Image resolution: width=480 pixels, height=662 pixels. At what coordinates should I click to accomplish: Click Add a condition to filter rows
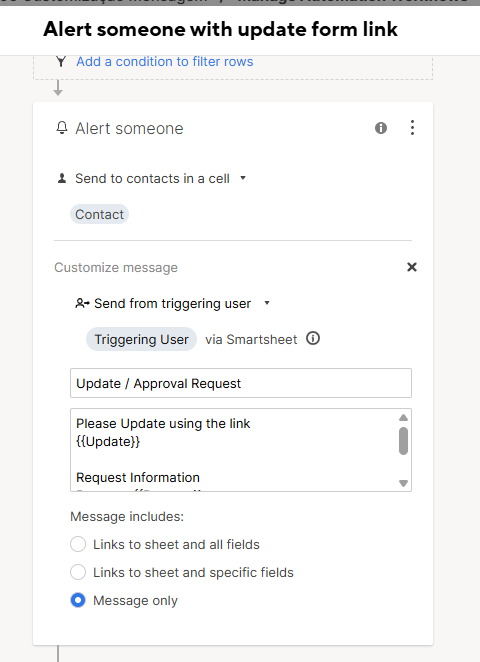pyautogui.click(x=165, y=62)
